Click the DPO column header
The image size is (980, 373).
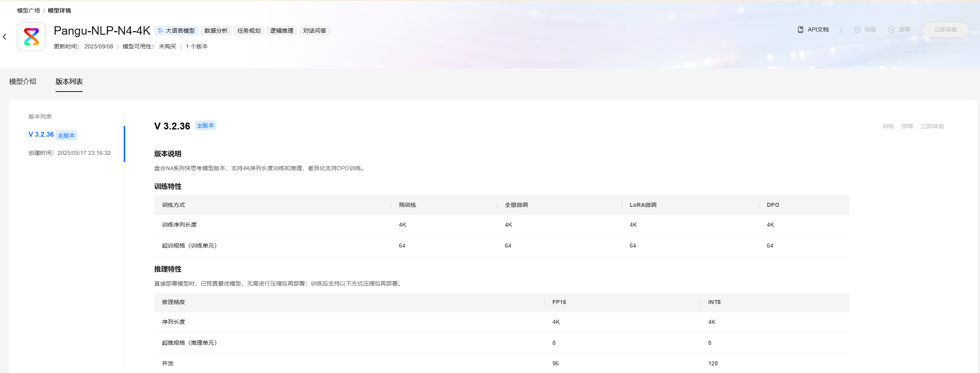[773, 205]
